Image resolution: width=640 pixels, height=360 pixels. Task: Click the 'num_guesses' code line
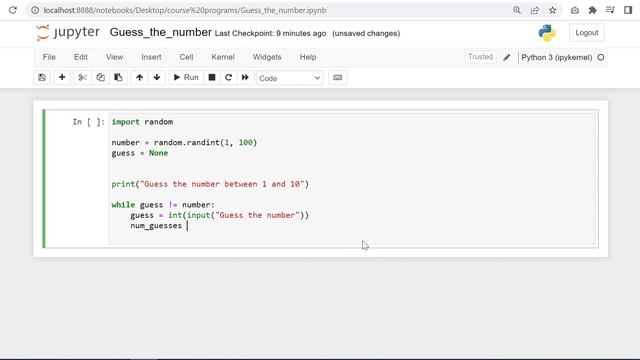click(156, 226)
